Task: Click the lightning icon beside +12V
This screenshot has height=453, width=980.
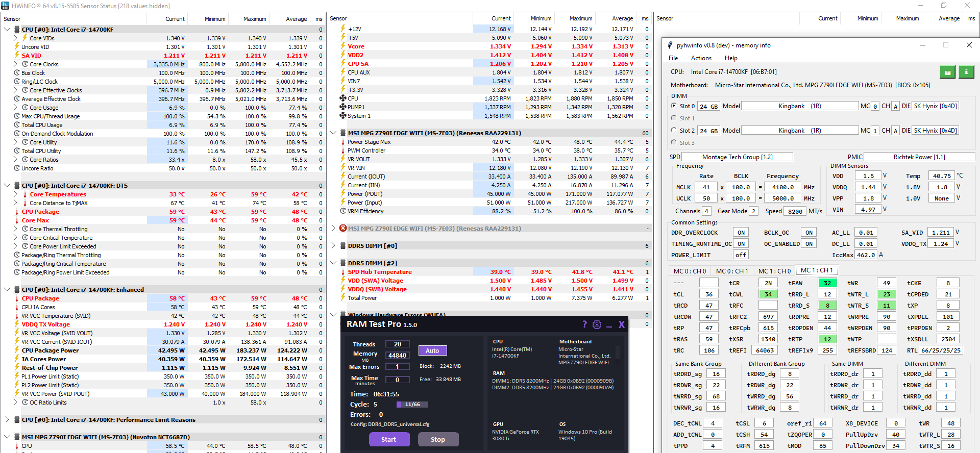Action: point(343,29)
